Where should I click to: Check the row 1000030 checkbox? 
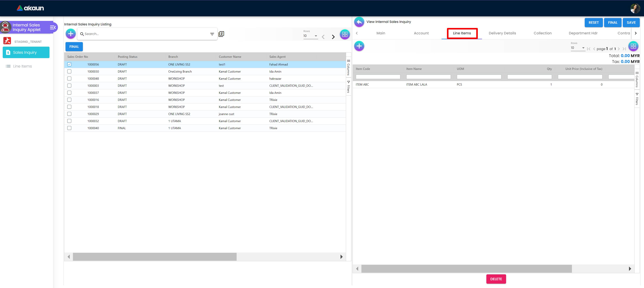pyautogui.click(x=69, y=72)
